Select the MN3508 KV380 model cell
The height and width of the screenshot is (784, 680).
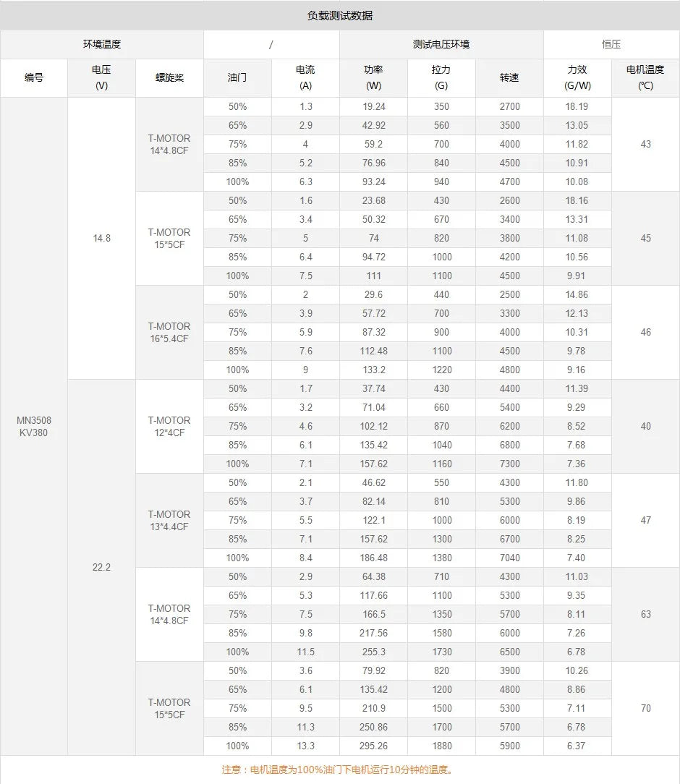point(34,427)
